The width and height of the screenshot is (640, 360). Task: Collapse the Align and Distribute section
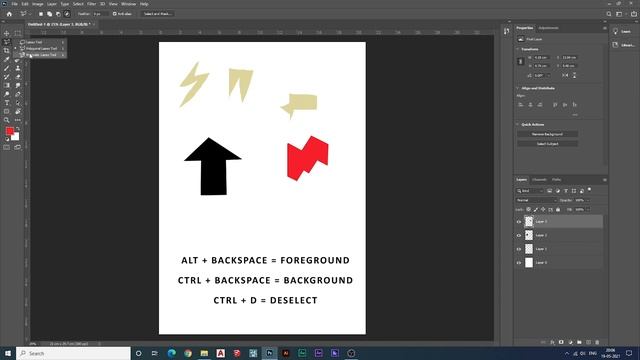pyautogui.click(x=518, y=88)
